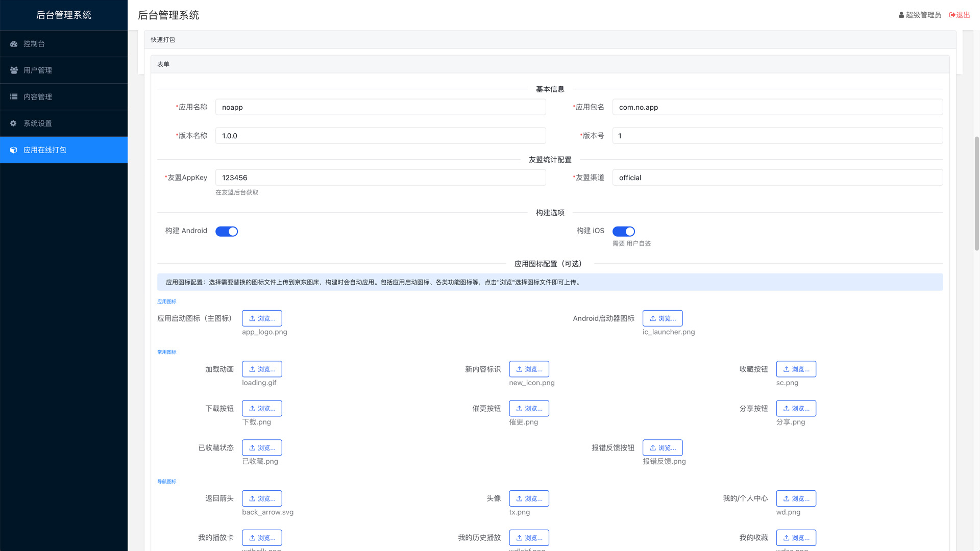Open the 应用图标 section link
The width and height of the screenshot is (980, 551).
167,302
